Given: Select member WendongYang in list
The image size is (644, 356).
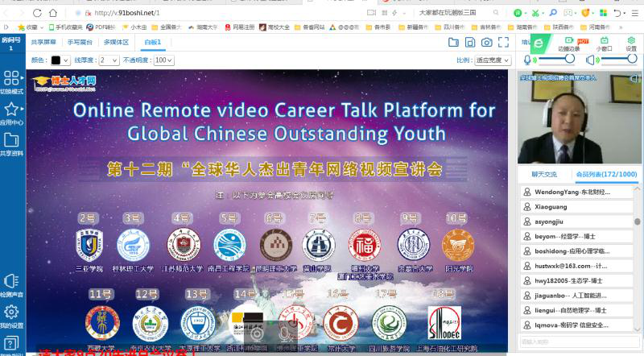Looking at the screenshot, I should point(576,192).
